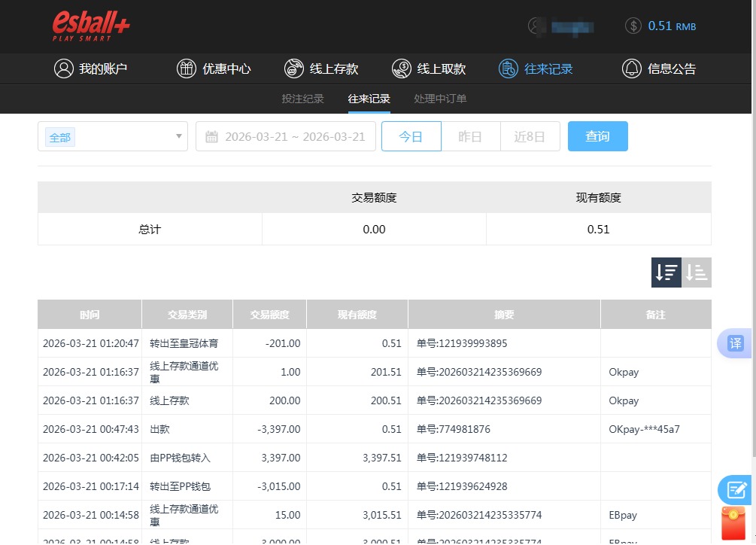Click the calendar icon in date picker
The image size is (756, 545).
coord(213,136)
